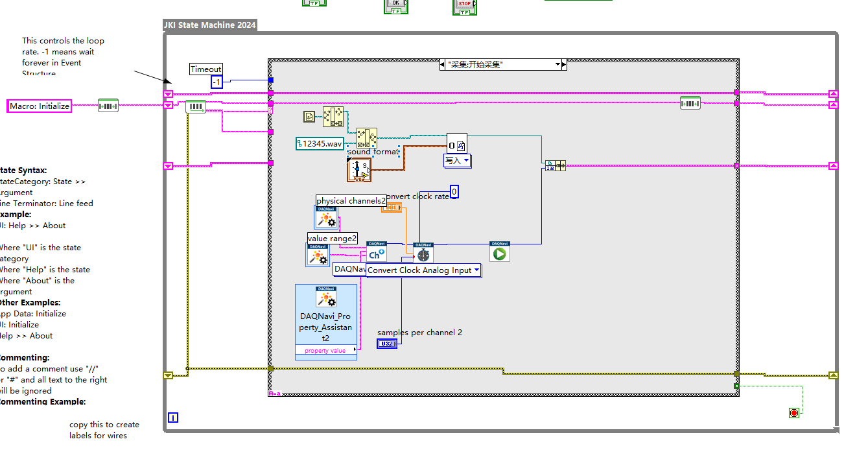The image size is (868, 472).
Task: Edit the 12345.wav path constant
Action: [x=320, y=144]
